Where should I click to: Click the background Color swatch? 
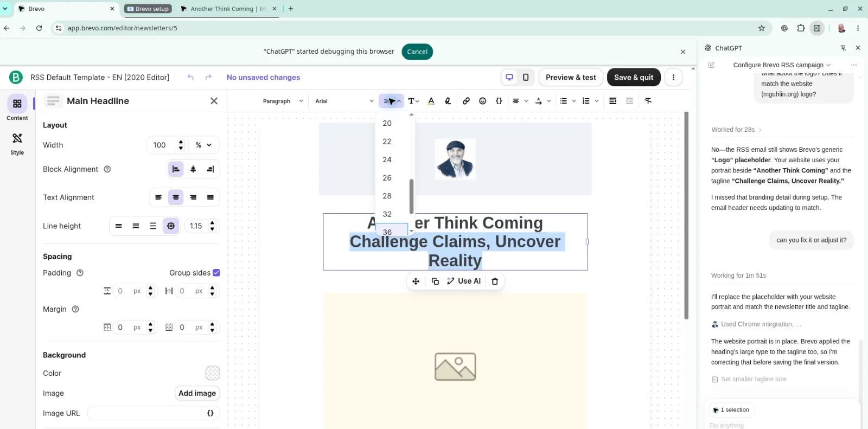[x=213, y=373]
